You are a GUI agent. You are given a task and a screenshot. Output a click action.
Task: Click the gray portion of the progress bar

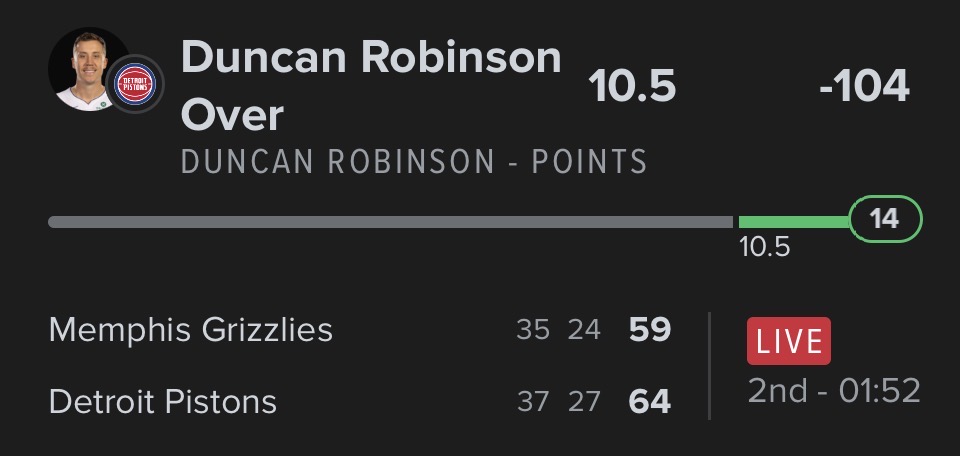point(390,221)
